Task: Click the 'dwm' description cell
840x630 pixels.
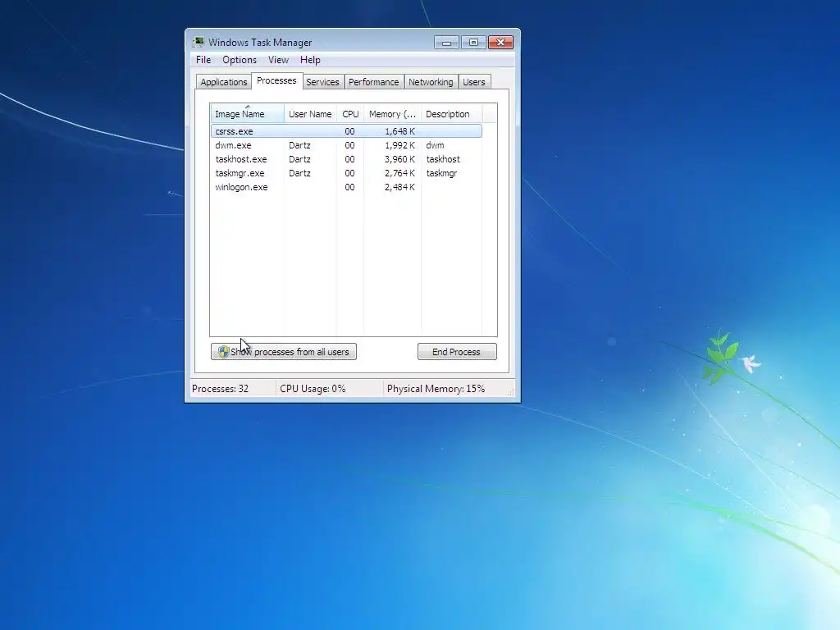Action: point(435,145)
